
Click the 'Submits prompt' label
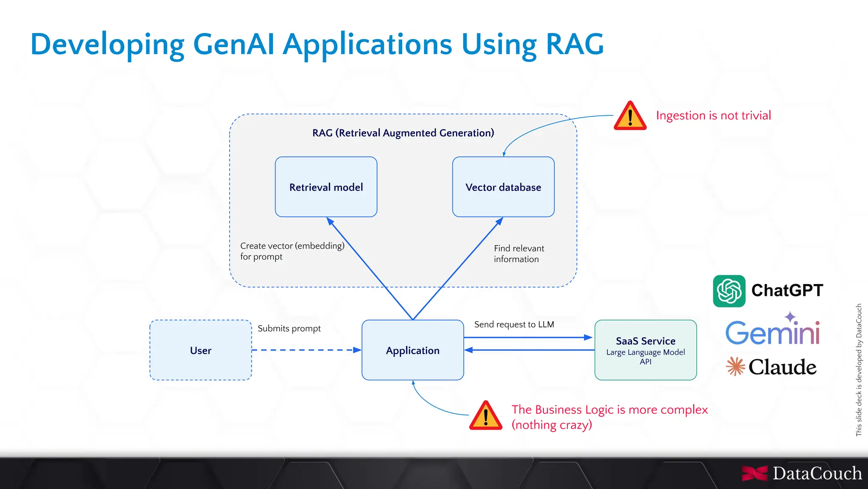pyautogui.click(x=289, y=329)
